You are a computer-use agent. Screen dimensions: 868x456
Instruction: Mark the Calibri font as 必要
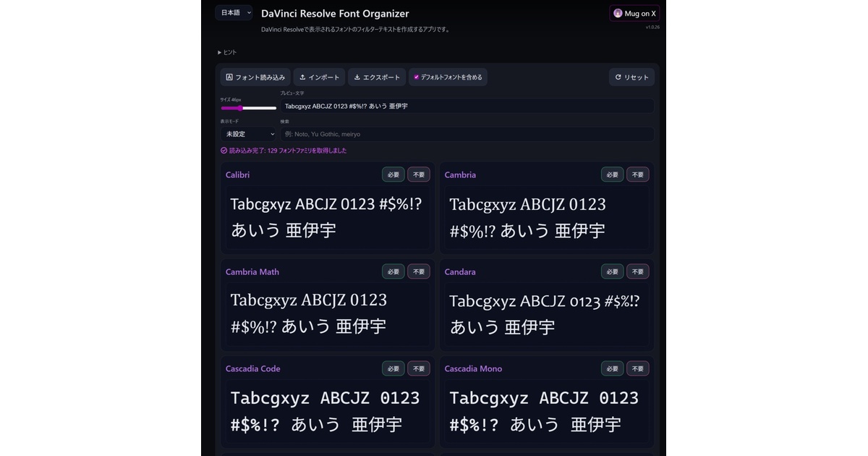(393, 174)
